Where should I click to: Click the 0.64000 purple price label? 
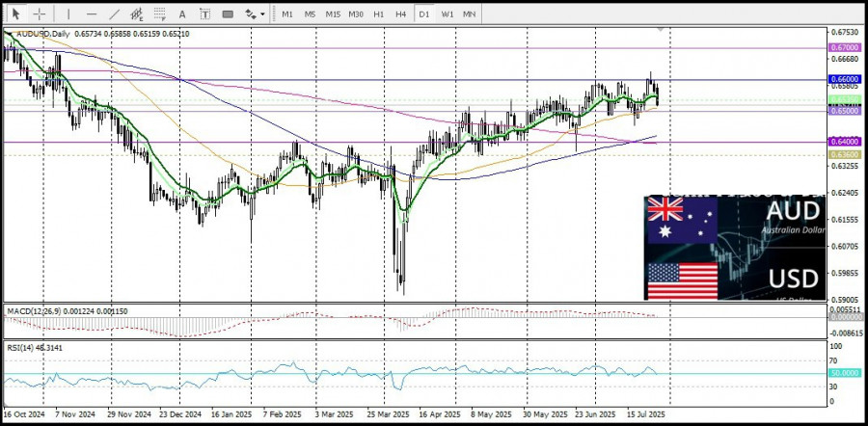pyautogui.click(x=845, y=143)
